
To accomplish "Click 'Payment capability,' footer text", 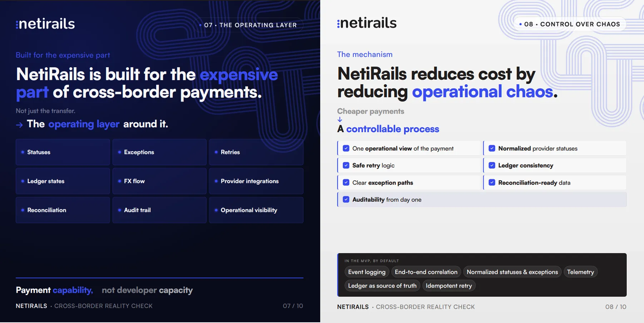I will pos(54,290).
